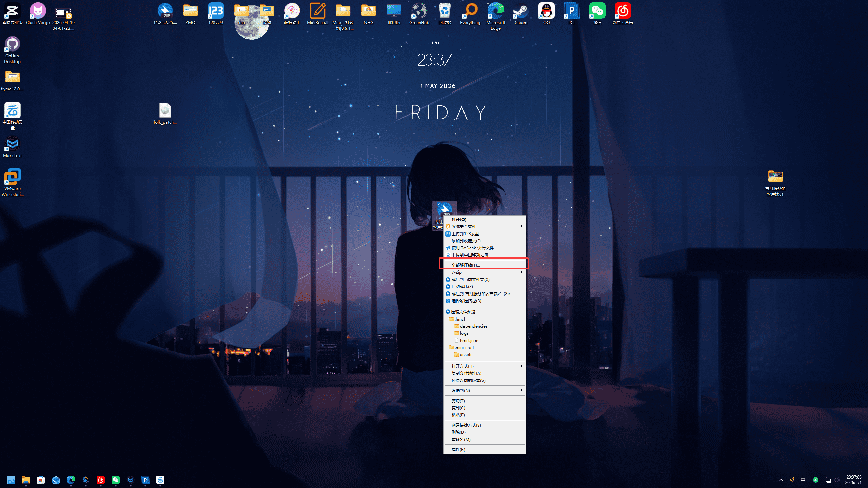This screenshot has width=868, height=488.
Task: Select the MarkText desktop shortcut
Action: [x=13, y=147]
